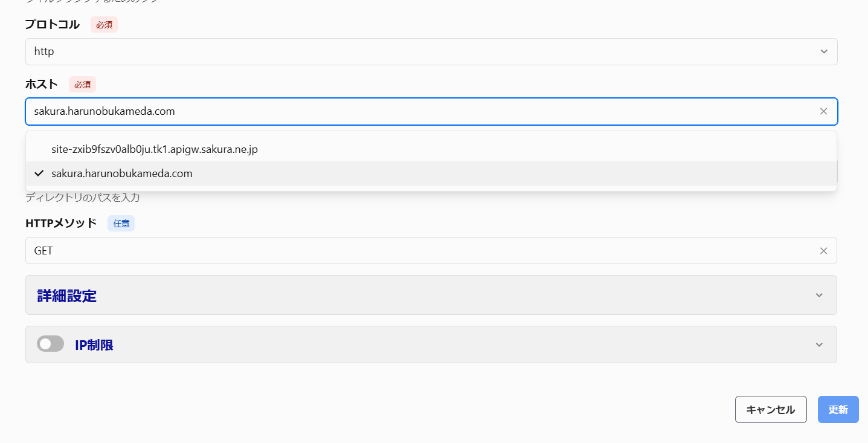The image size is (868, 443).
Task: Clear the GET value with the X icon
Action: click(823, 251)
